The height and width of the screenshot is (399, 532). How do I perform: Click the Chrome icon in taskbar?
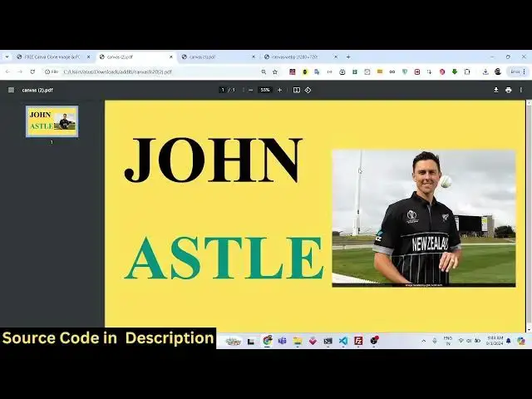(x=268, y=340)
